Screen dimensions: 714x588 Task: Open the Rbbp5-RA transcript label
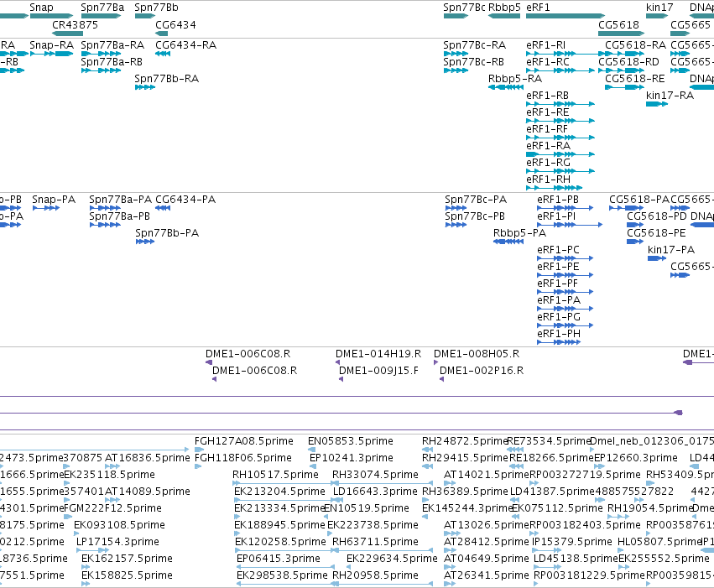pos(515,79)
